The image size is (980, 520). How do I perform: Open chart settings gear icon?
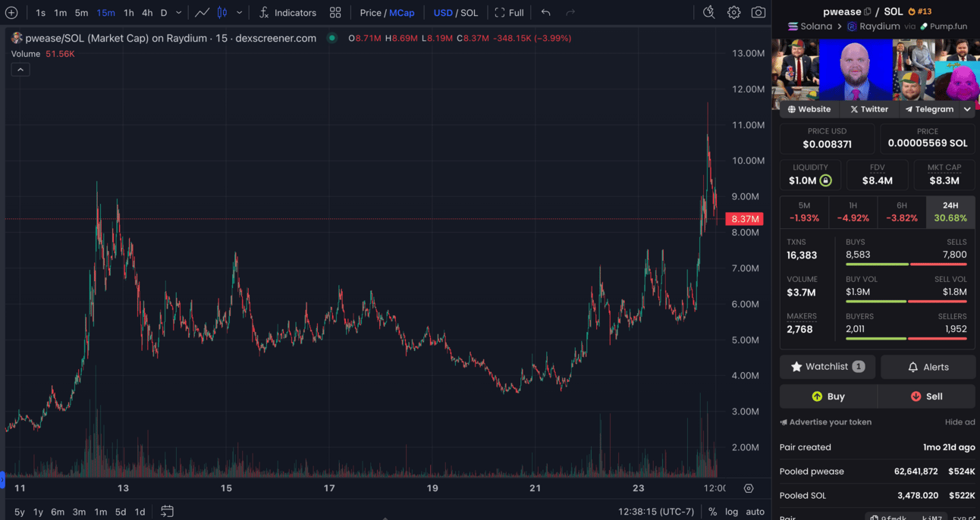point(733,12)
